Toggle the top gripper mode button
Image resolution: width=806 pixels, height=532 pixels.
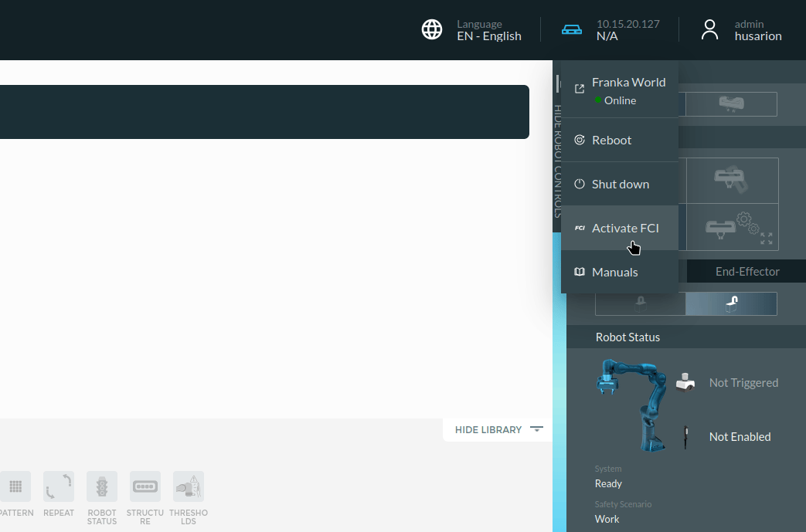click(x=731, y=104)
